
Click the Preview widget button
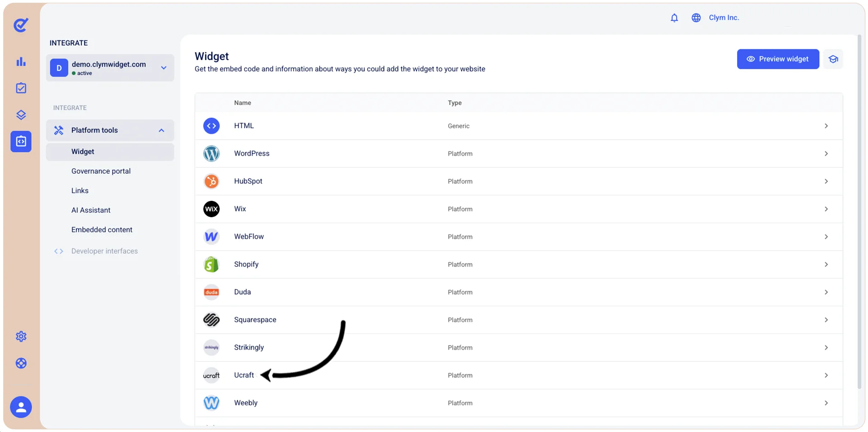click(x=778, y=59)
